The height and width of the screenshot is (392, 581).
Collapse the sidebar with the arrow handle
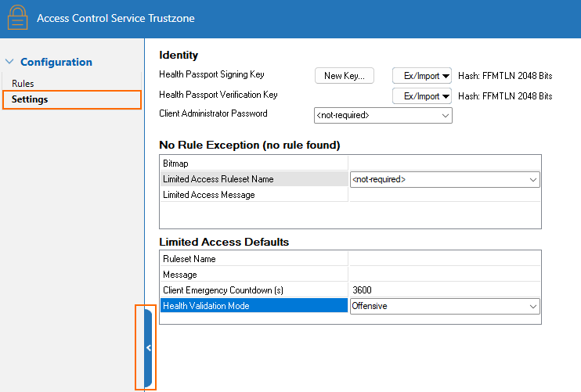(x=148, y=347)
